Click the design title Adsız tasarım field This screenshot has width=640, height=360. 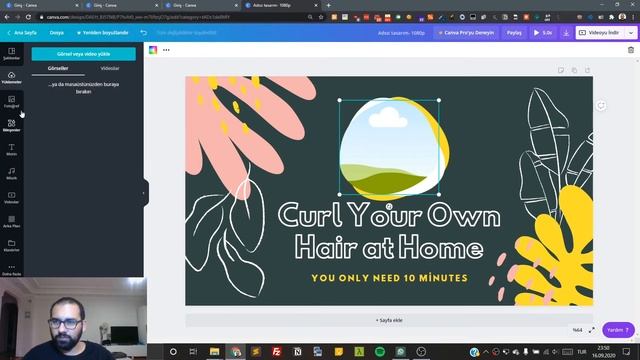pos(401,33)
